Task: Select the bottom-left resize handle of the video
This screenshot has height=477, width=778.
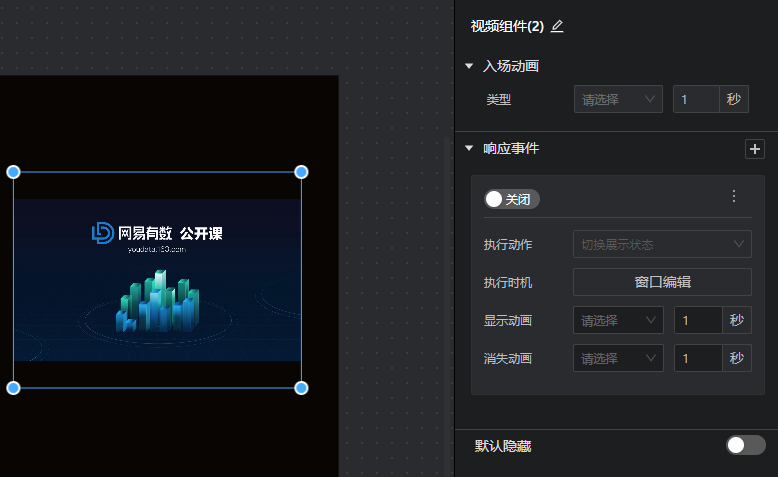Action: point(14,388)
